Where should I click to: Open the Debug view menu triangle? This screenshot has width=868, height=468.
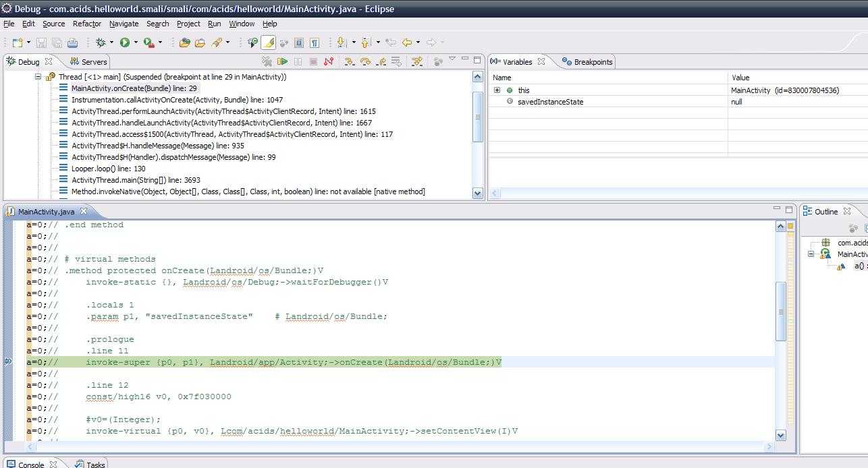click(x=452, y=59)
